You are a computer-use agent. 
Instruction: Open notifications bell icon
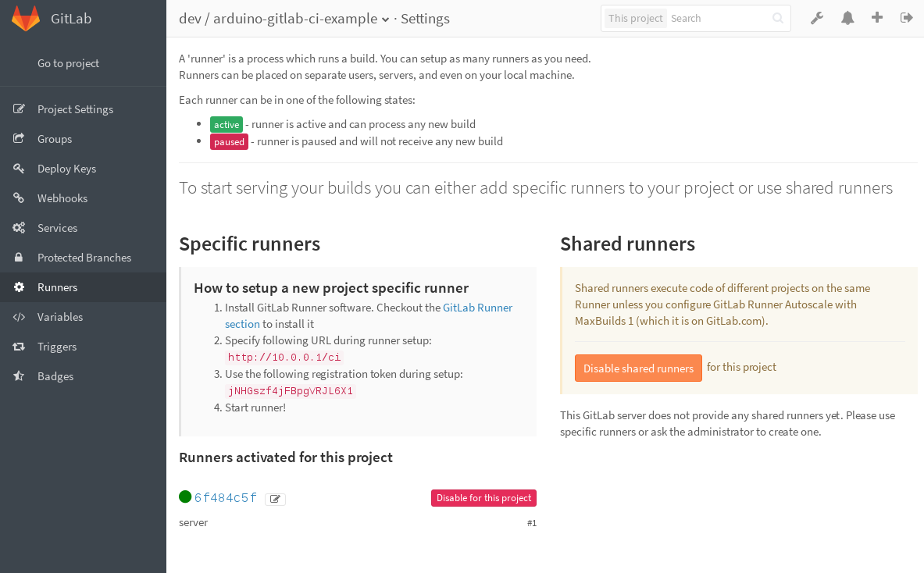[x=847, y=18]
